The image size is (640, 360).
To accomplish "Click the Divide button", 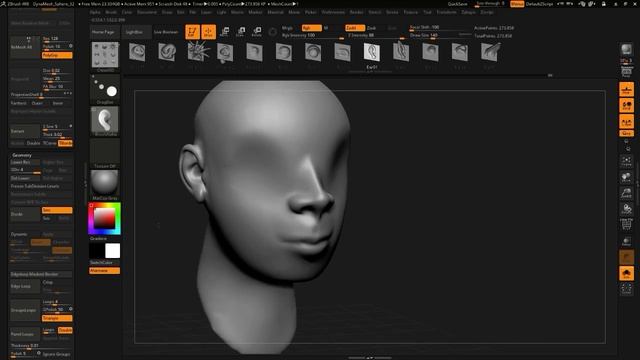I will click(25, 214).
